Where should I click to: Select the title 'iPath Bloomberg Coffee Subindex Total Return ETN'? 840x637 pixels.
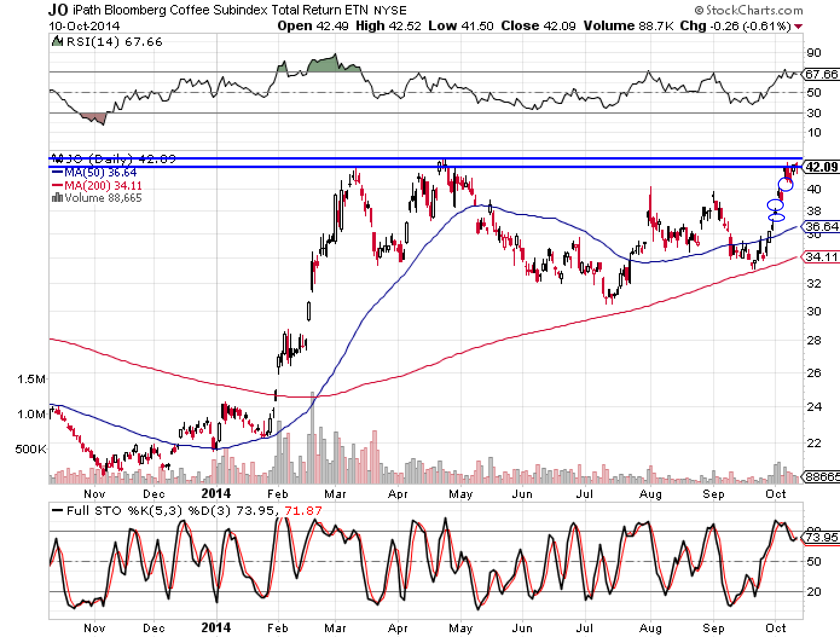(x=220, y=10)
